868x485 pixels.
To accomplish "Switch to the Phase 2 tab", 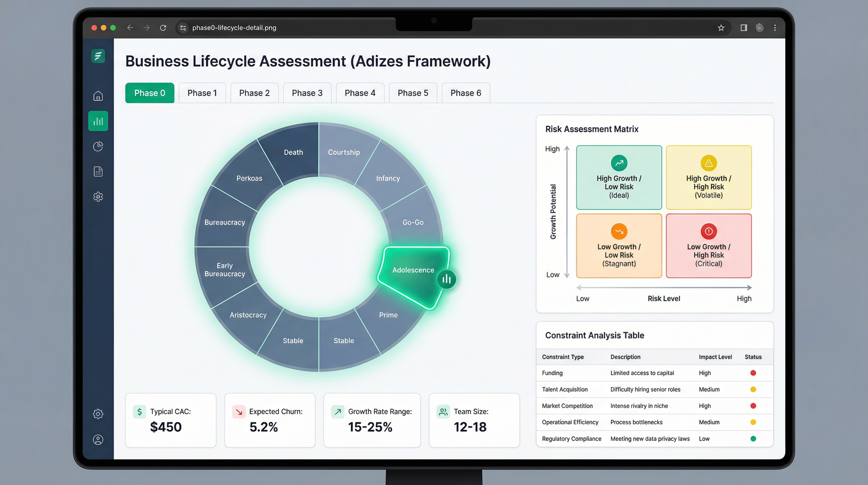I will click(255, 93).
